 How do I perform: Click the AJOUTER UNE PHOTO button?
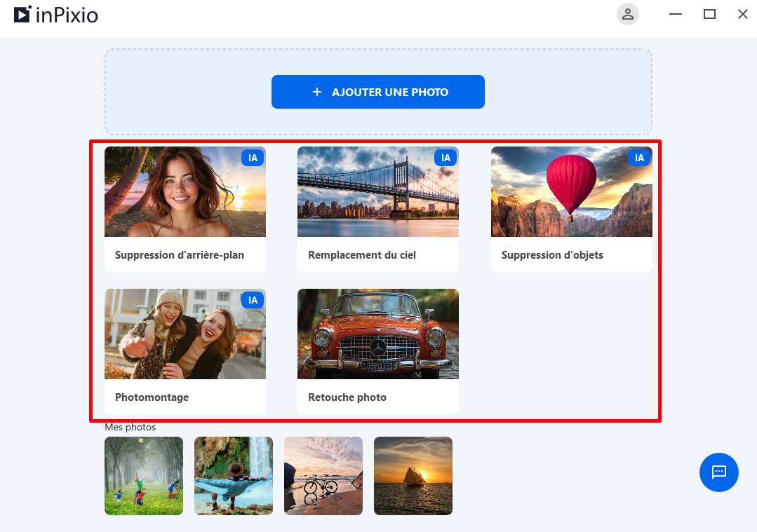tap(378, 92)
